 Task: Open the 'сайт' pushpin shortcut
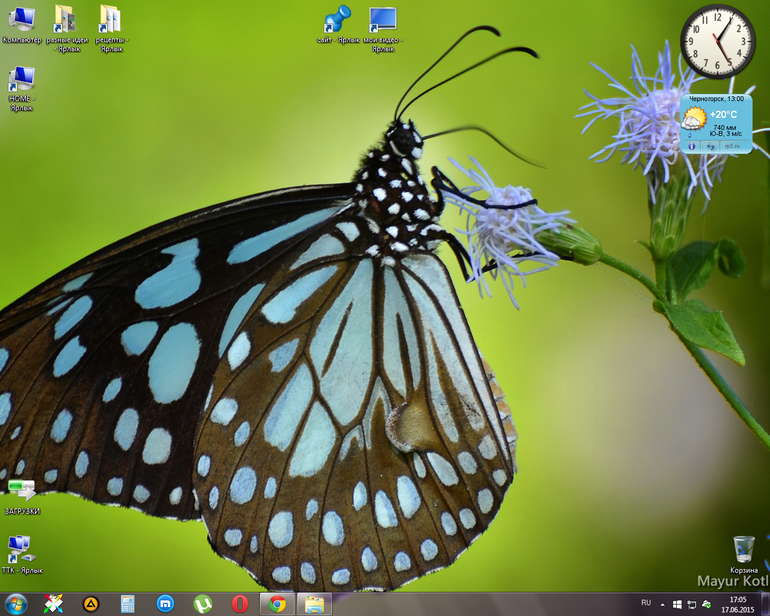pyautogui.click(x=337, y=20)
